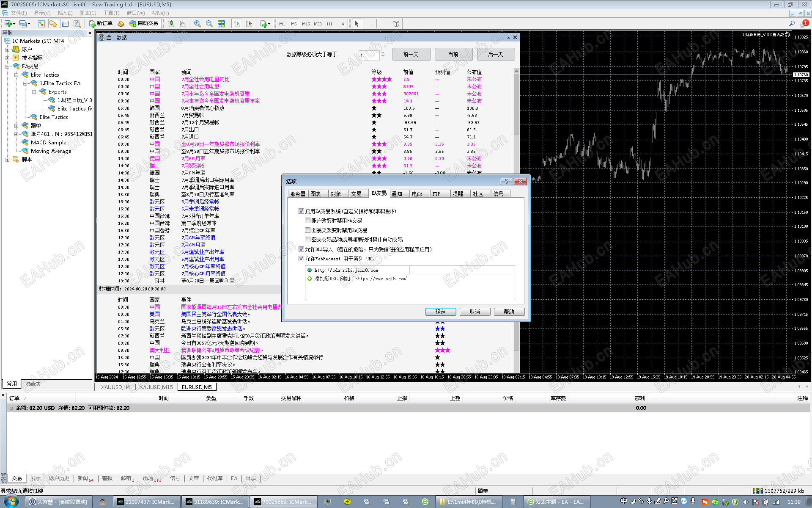Viewport: 812px width, 508px height.
Task: Open the Strategy Tester magnifier icon
Action: 77,24
